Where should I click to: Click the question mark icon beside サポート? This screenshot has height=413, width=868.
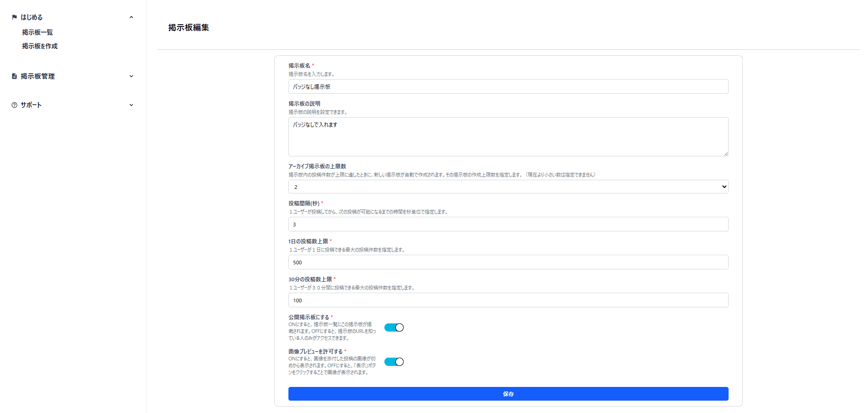[14, 105]
